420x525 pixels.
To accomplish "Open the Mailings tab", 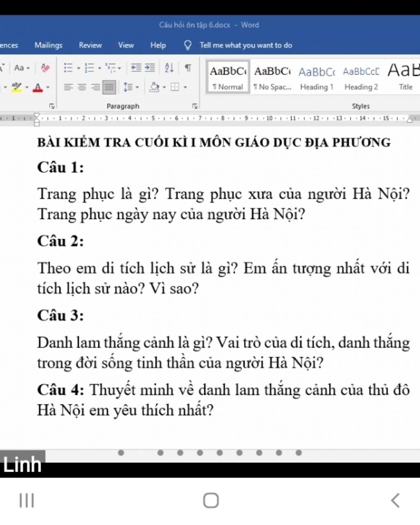I will [48, 45].
